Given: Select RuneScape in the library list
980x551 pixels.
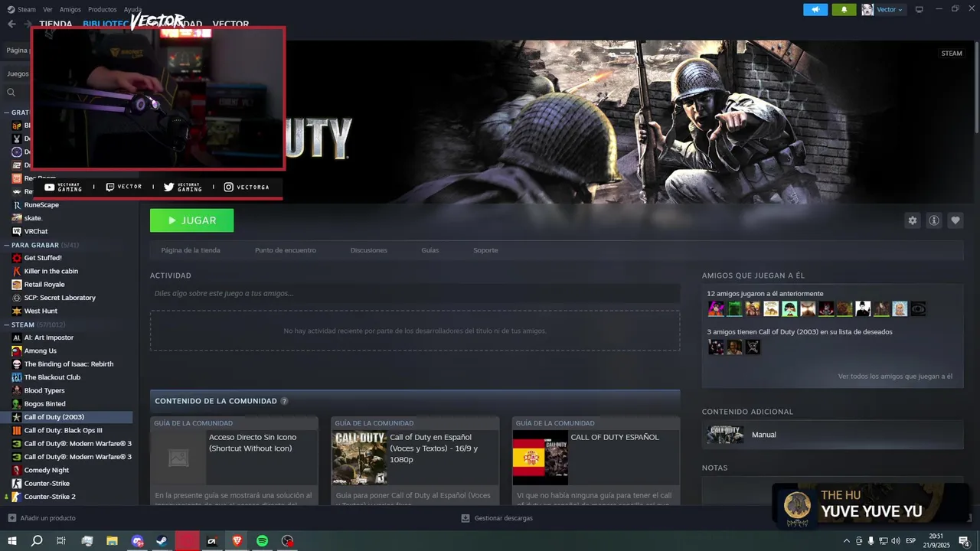Looking at the screenshot, I should pyautogui.click(x=41, y=205).
